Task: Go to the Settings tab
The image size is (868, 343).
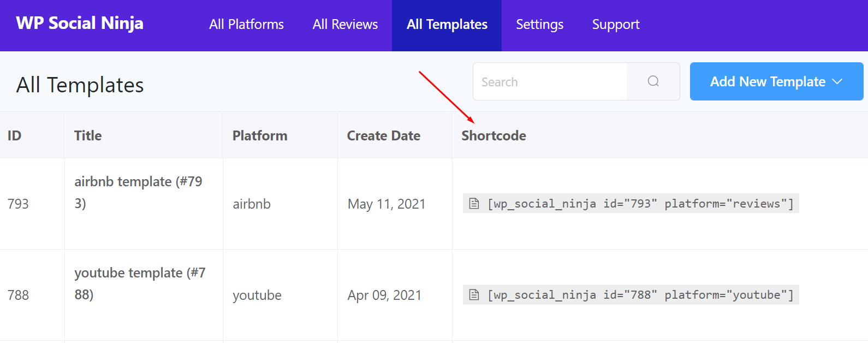Action: tap(539, 25)
